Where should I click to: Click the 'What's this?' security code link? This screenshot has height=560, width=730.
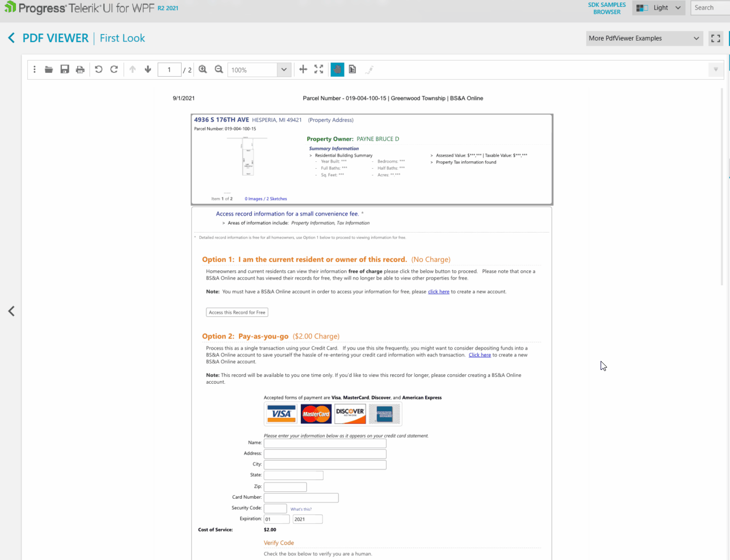pos(301,509)
